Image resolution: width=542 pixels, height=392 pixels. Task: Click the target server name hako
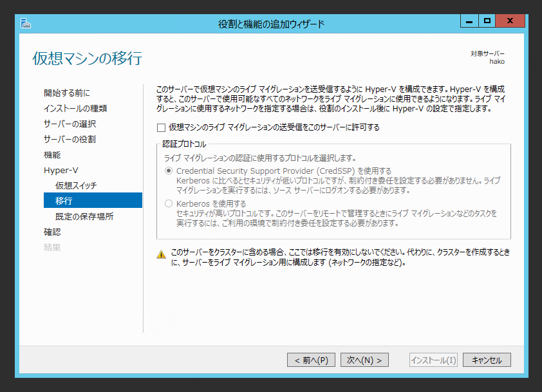point(497,62)
